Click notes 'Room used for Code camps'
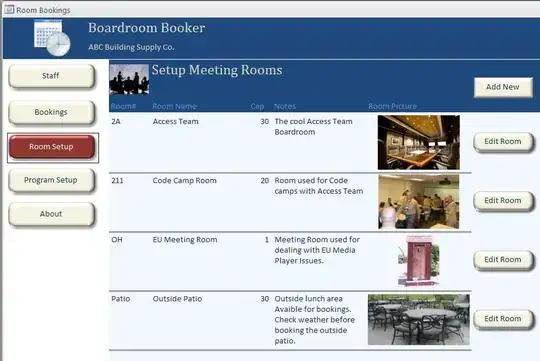Viewport: 540px width, 361px height. [x=319, y=186]
